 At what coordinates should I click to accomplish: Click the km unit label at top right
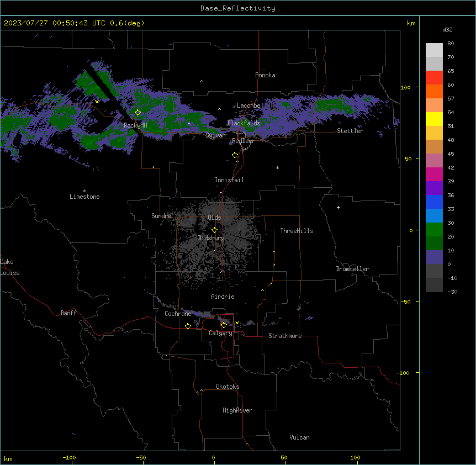(x=411, y=23)
